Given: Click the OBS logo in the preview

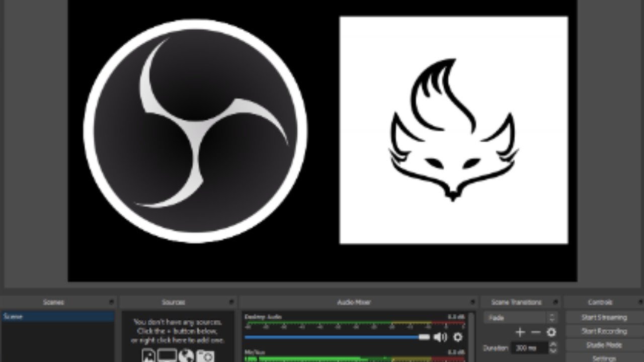Looking at the screenshot, I should (x=195, y=131).
